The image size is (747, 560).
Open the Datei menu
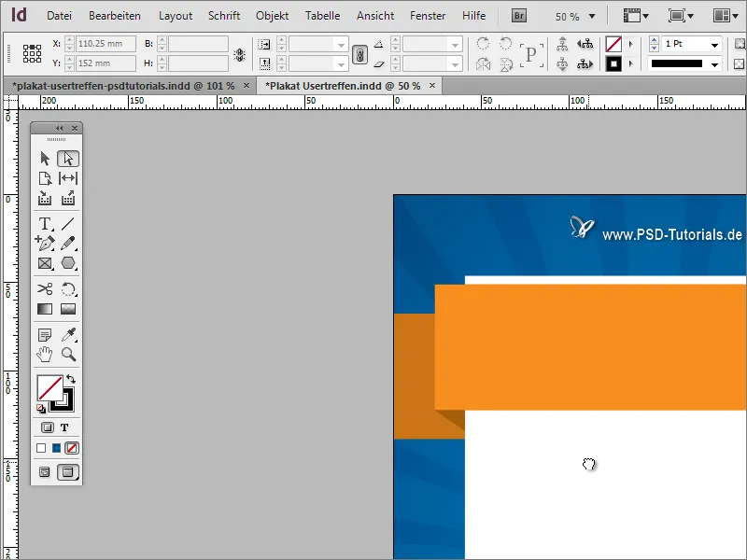59,16
